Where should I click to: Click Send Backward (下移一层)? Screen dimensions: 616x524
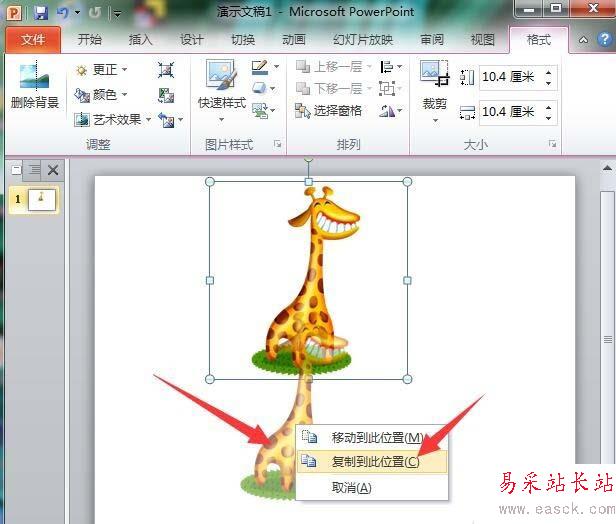(x=334, y=89)
